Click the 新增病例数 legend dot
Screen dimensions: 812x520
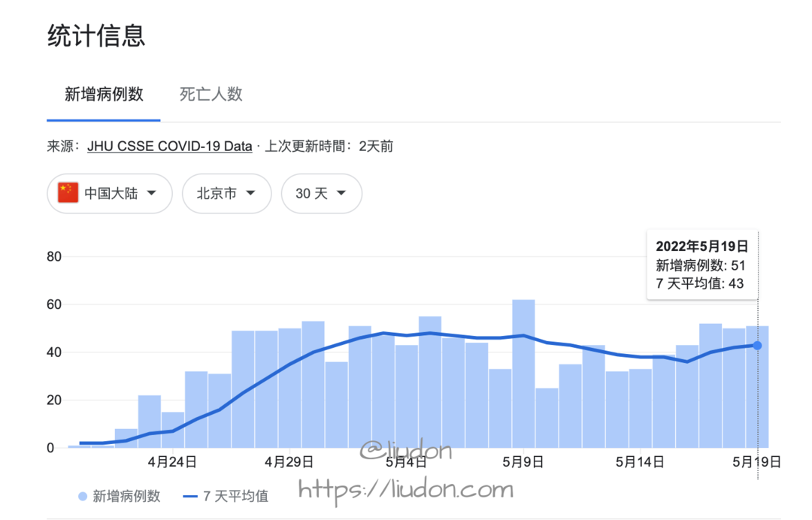coord(83,497)
